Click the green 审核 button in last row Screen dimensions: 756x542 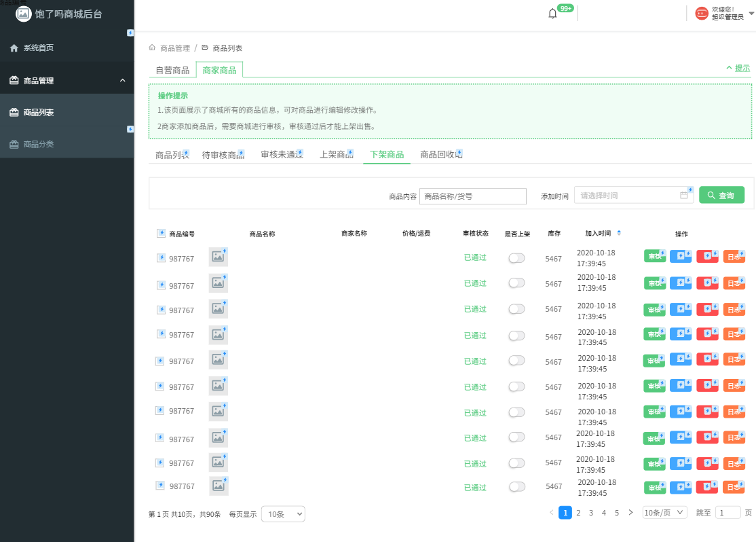click(655, 487)
